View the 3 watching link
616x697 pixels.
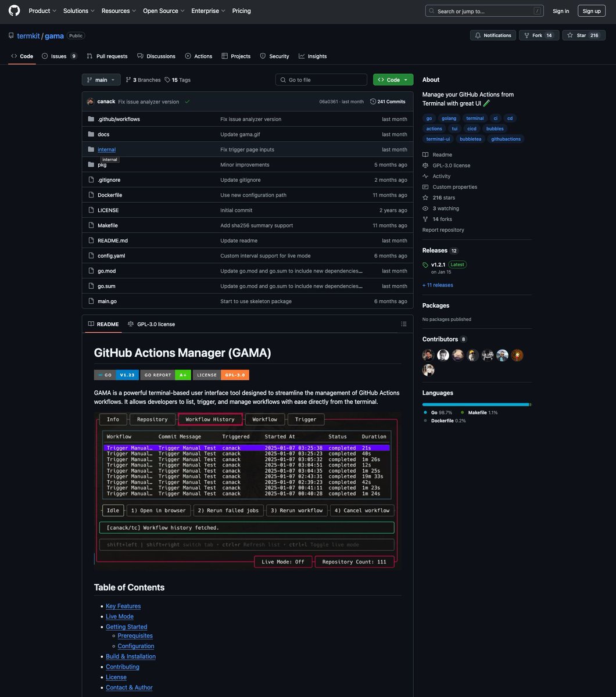(x=440, y=209)
